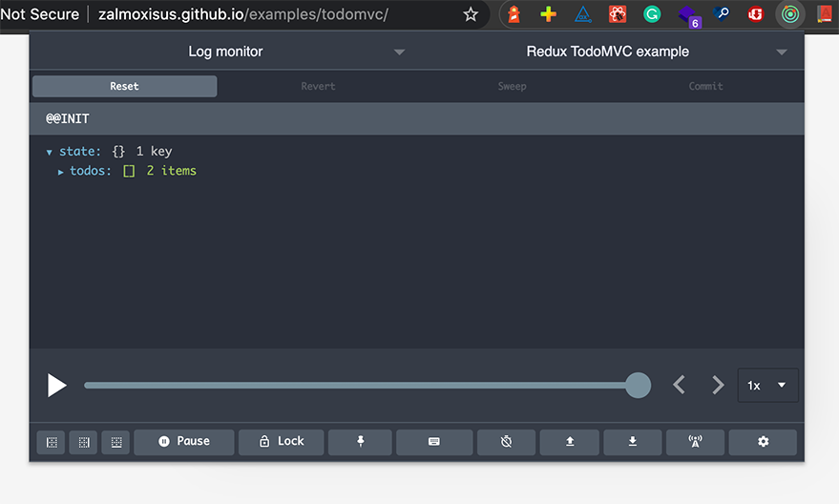Open the 1x playback speed dropdown

[767, 386]
